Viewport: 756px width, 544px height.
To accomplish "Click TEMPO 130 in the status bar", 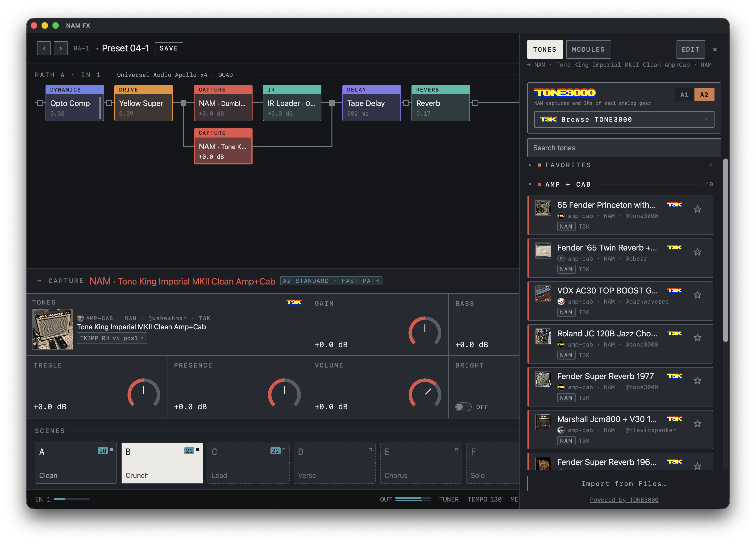I will tap(484, 499).
